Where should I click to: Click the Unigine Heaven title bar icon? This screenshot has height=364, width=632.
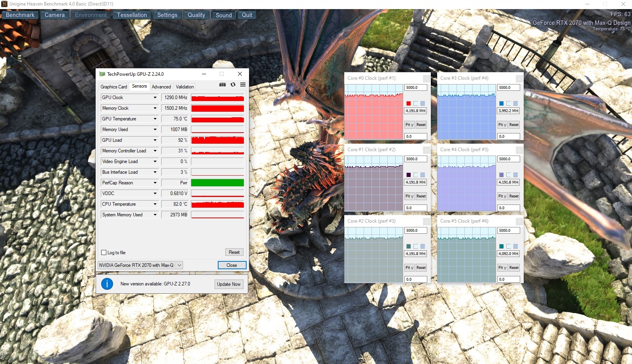pos(4,4)
